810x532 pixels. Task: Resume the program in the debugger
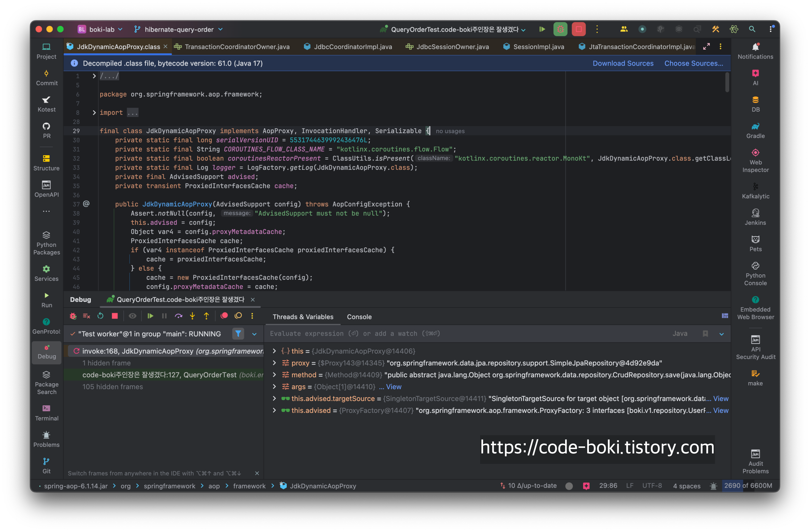click(150, 316)
